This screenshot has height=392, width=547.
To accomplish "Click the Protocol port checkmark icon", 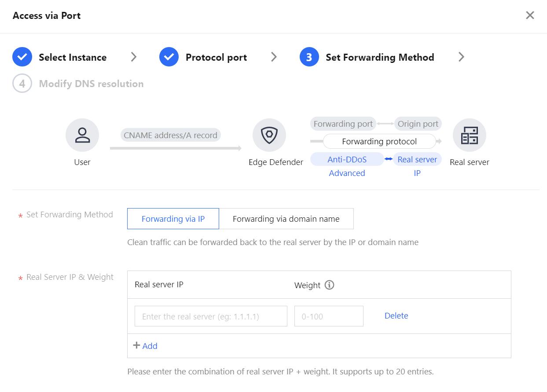I will click(169, 57).
